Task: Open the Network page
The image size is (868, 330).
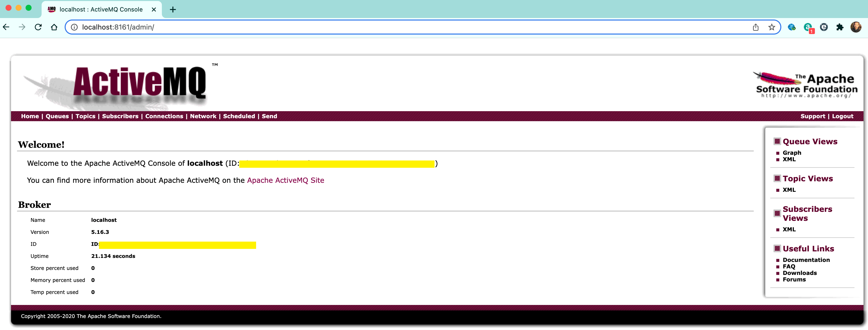Action: point(203,116)
